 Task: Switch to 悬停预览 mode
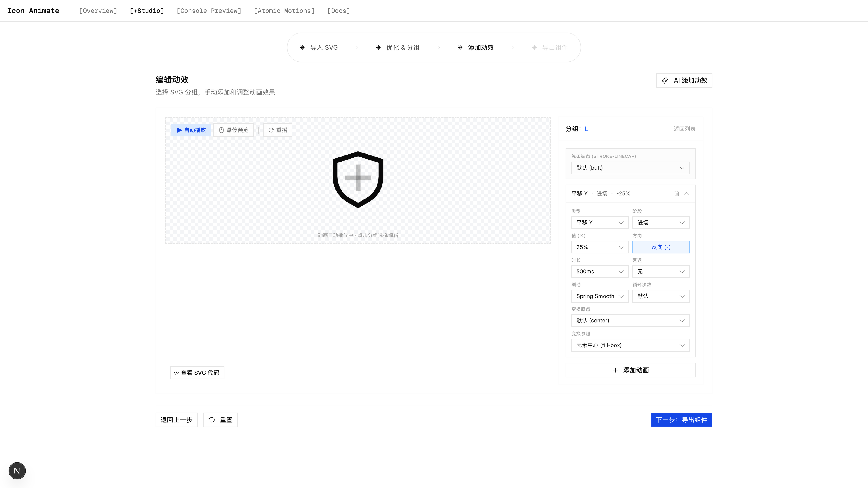coord(234,130)
